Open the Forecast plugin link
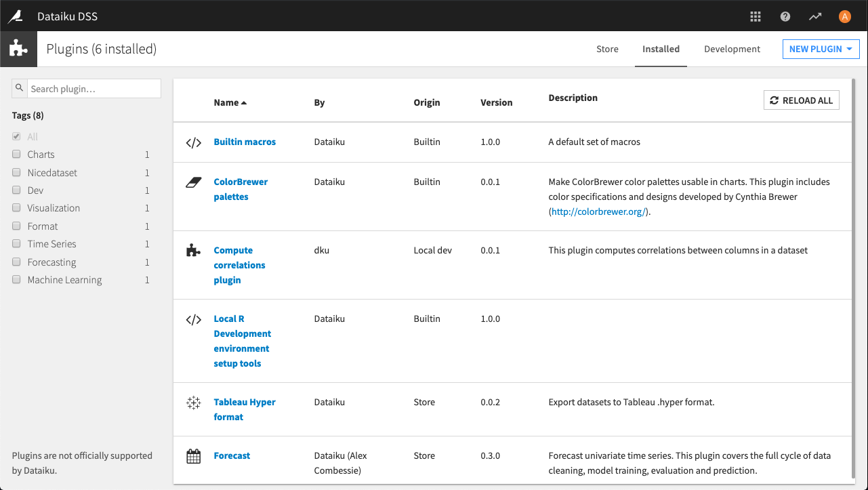Image resolution: width=868 pixels, height=490 pixels. pyautogui.click(x=232, y=455)
